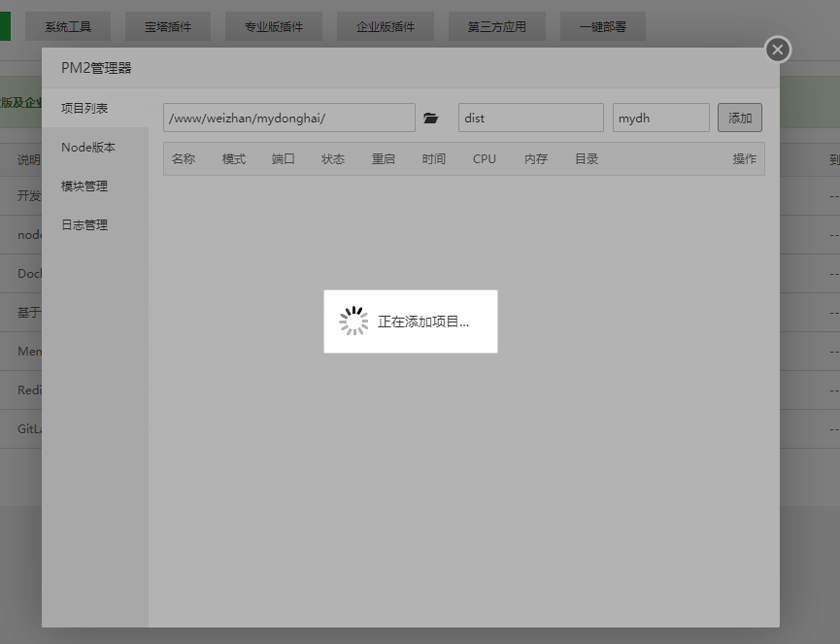Click the folder browse icon

[431, 119]
